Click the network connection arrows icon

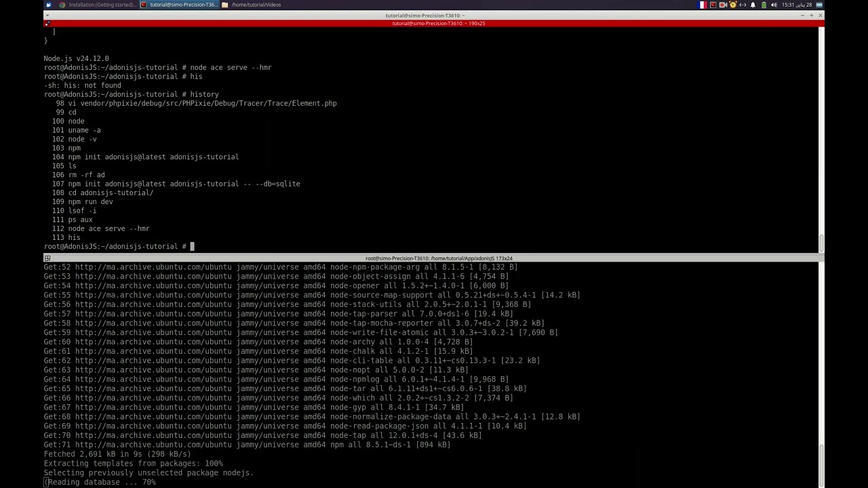pos(743,5)
